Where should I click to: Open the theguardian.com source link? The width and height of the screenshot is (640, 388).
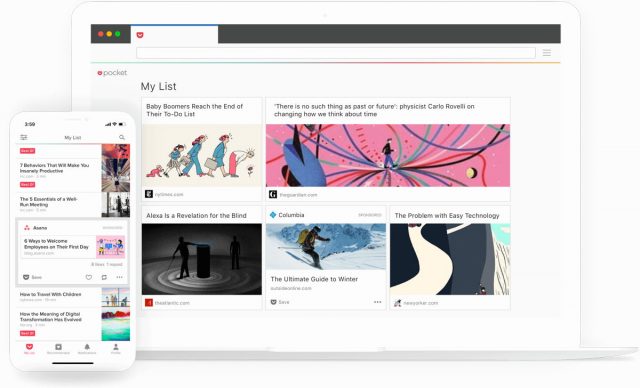(298, 195)
